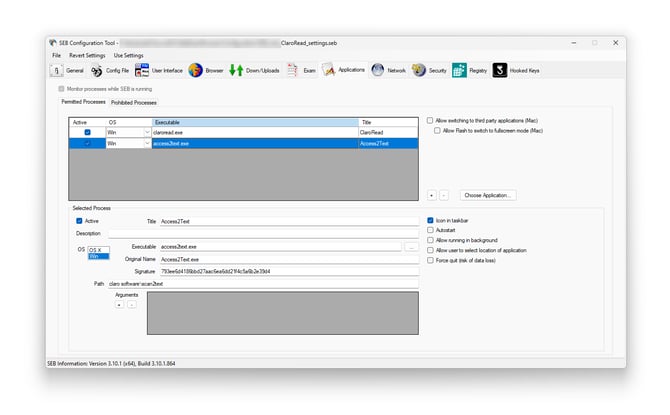The height and width of the screenshot is (415, 670).
Task: Uncheck Active for claroread.exe row
Action: click(87, 132)
